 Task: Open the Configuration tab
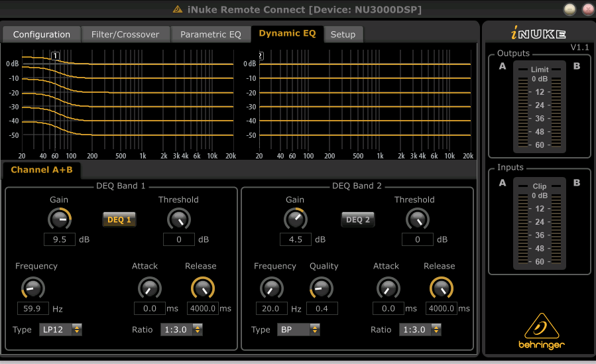(41, 34)
